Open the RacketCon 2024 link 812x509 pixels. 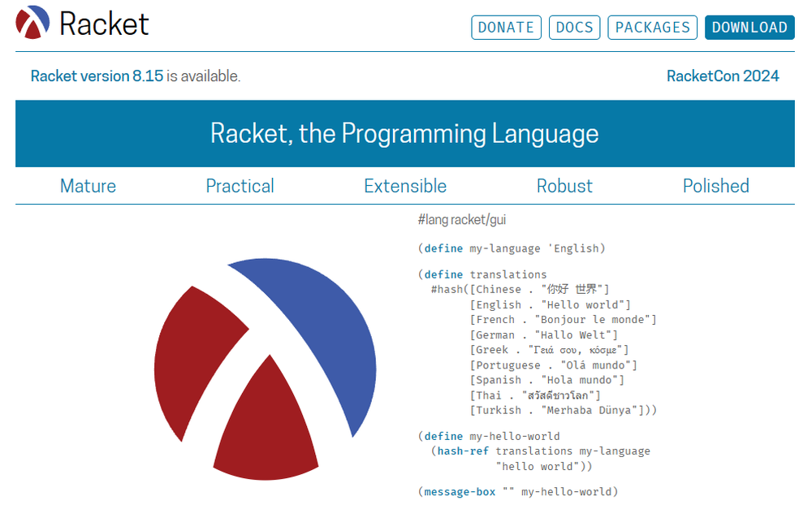pyautogui.click(x=723, y=76)
